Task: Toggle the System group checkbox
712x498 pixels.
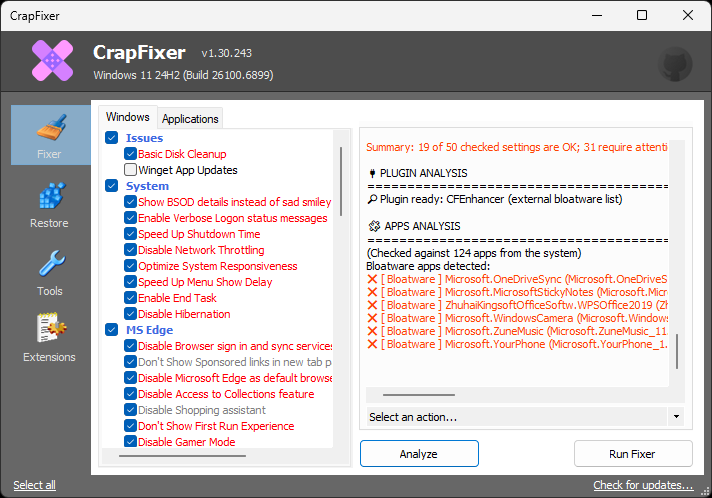Action: pyautogui.click(x=112, y=186)
